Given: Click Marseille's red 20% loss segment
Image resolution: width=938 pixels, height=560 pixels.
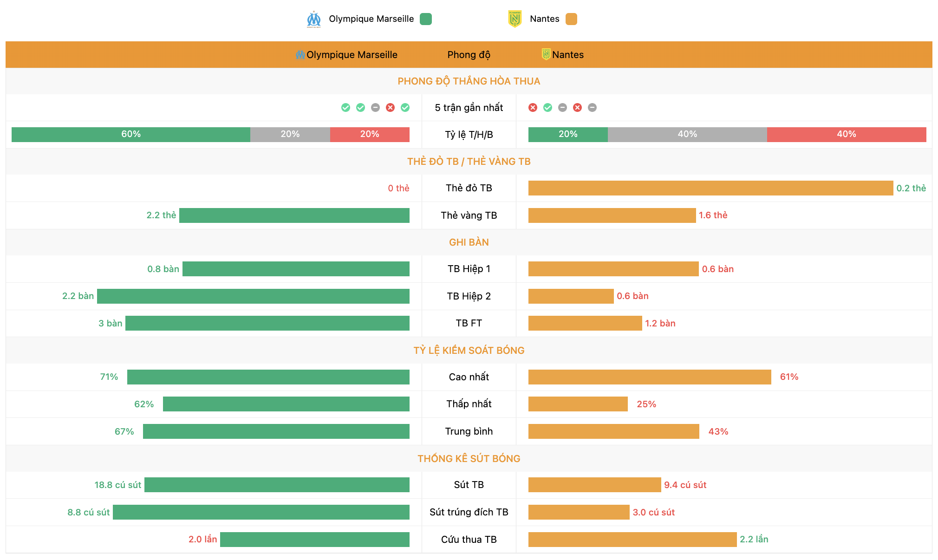Looking at the screenshot, I should [x=370, y=134].
